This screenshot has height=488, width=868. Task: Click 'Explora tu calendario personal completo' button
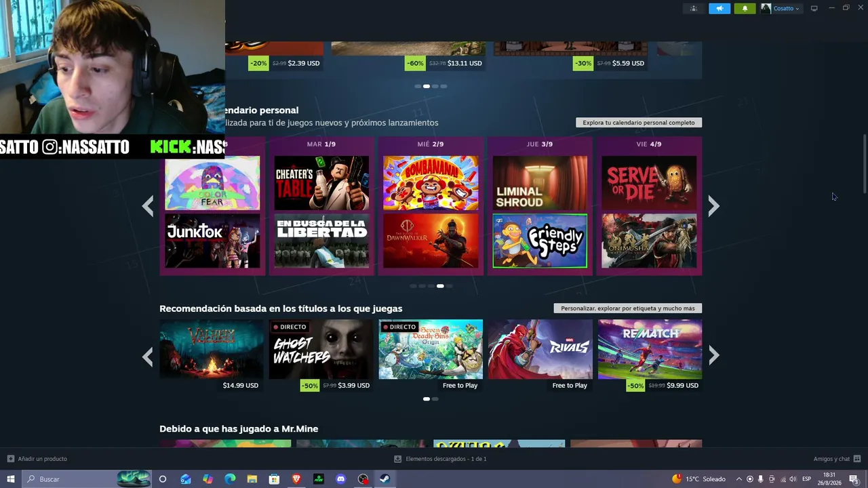coord(639,123)
